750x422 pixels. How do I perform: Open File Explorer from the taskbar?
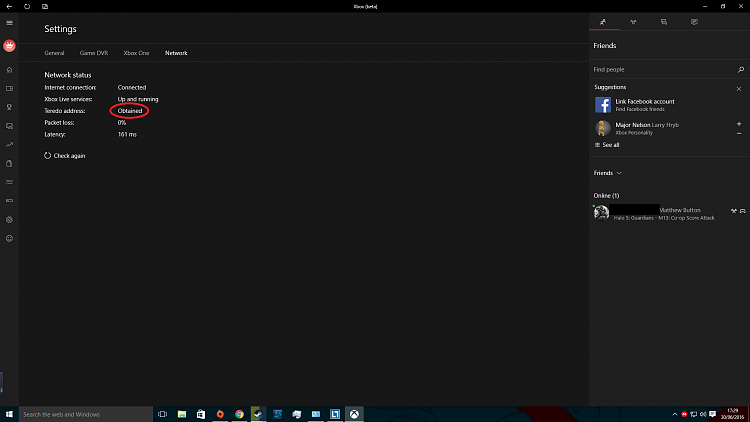(182, 414)
